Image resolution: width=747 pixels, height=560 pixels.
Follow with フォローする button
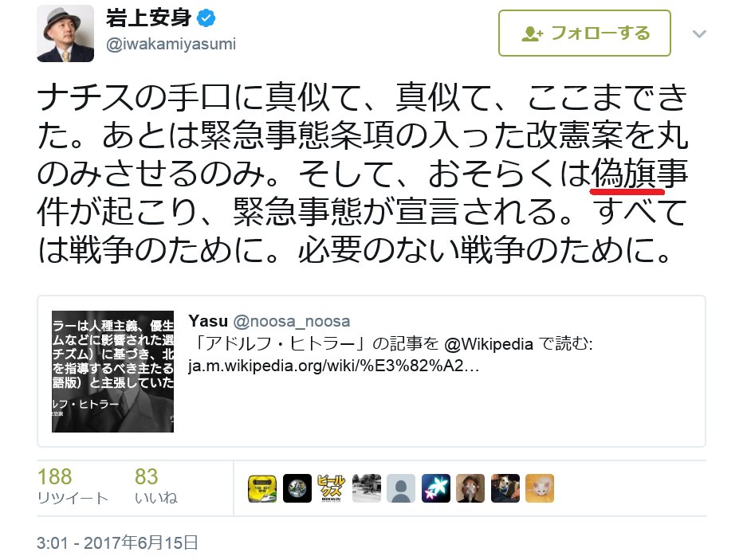click(x=584, y=33)
